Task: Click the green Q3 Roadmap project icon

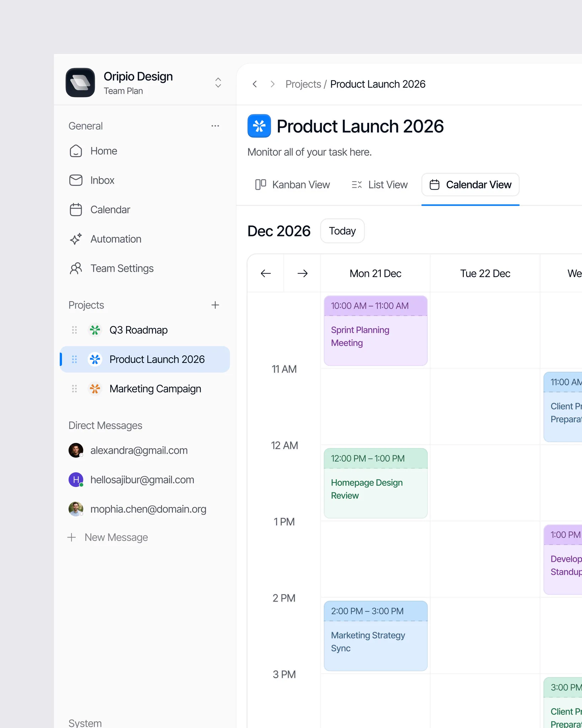Action: point(95,330)
